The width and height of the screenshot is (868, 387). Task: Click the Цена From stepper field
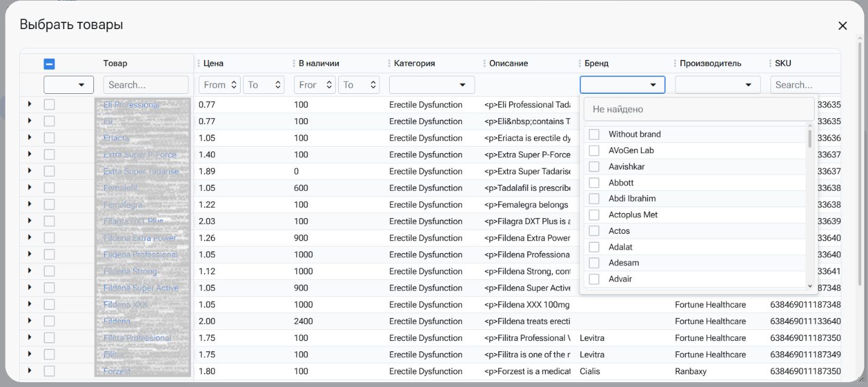tap(215, 85)
